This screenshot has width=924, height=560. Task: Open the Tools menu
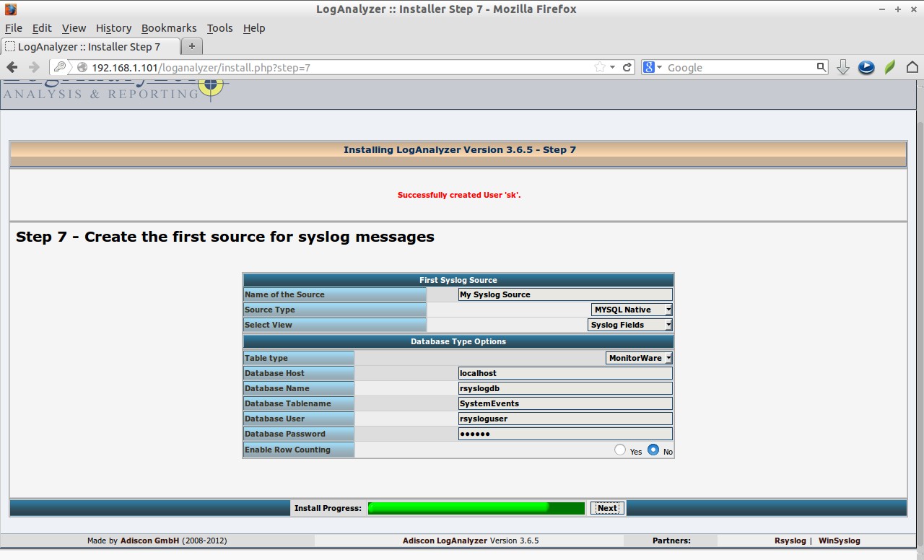pyautogui.click(x=219, y=28)
